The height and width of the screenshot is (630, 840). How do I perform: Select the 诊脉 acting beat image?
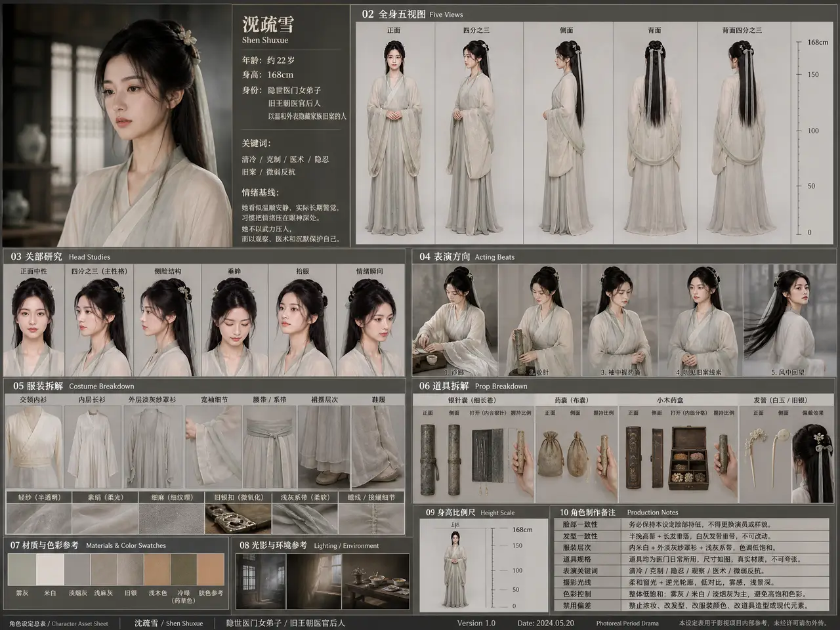(x=455, y=320)
